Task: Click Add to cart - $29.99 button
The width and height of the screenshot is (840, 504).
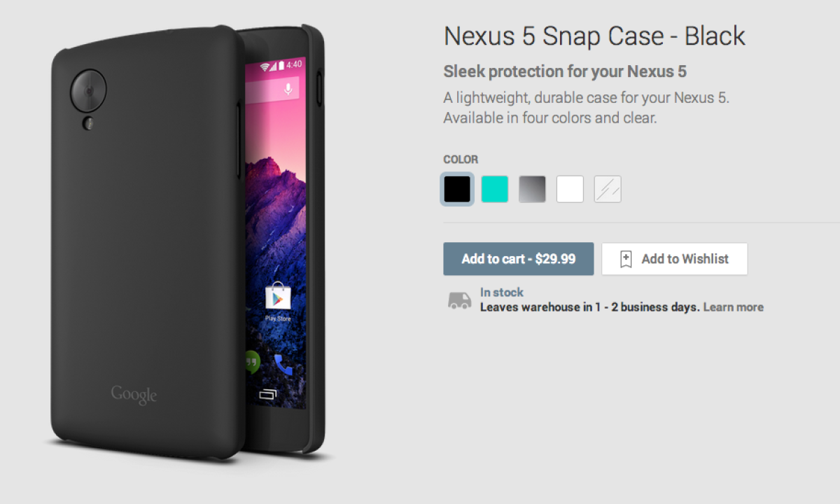Action: pyautogui.click(x=519, y=259)
